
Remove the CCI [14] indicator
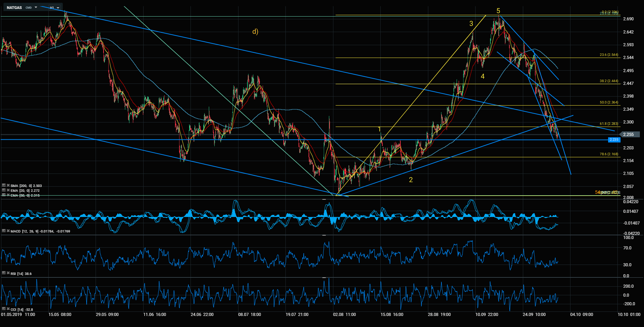[x=8, y=309]
